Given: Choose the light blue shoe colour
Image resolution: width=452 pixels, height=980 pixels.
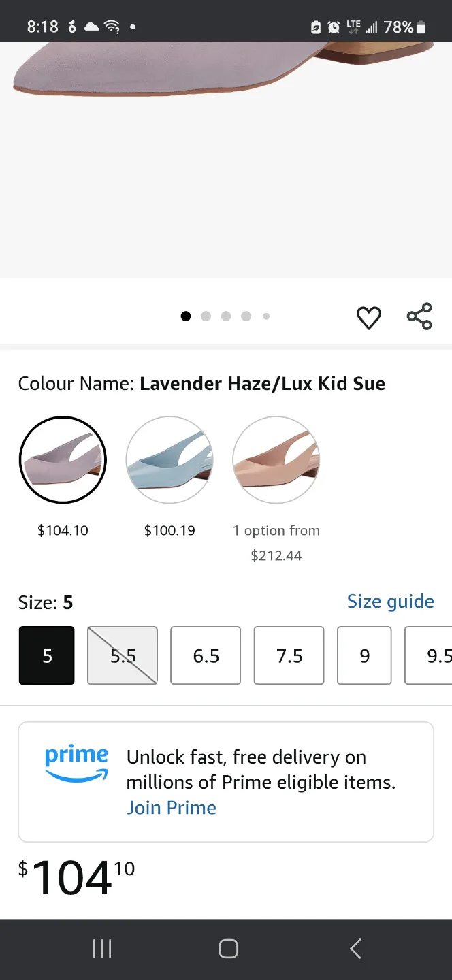Looking at the screenshot, I should pyautogui.click(x=169, y=459).
